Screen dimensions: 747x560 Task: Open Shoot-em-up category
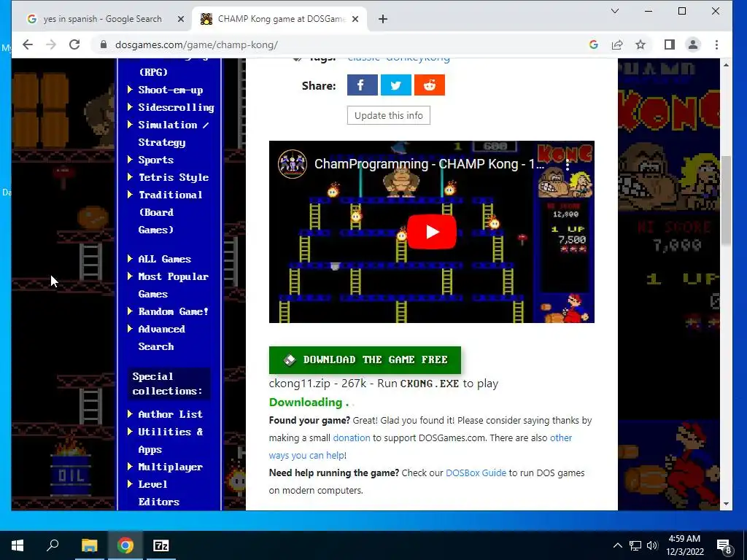[x=171, y=90]
